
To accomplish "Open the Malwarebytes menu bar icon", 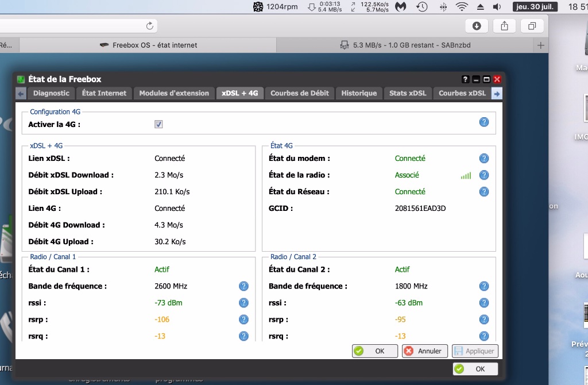I will coord(400,6).
